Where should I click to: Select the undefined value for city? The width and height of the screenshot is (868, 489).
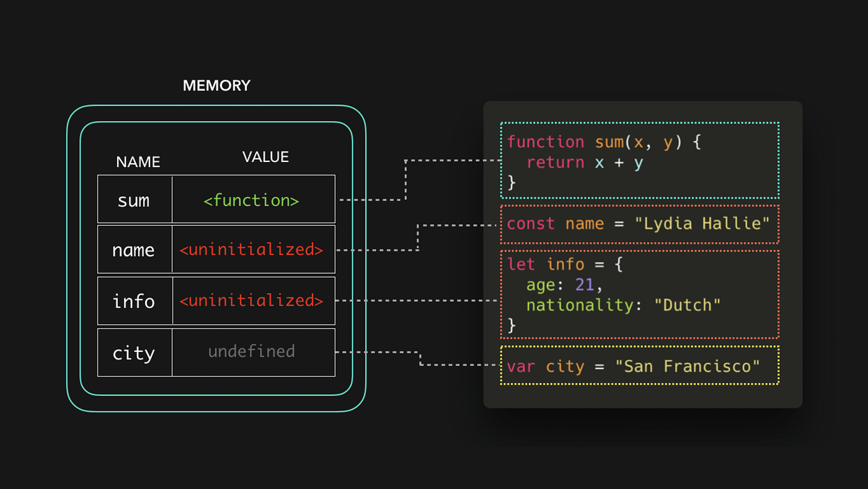coord(250,351)
